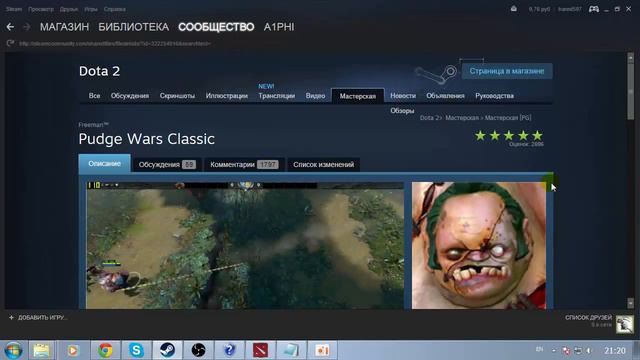Viewport: 640px width, 360px height.
Task: Select the Трансляции tab
Action: (x=276, y=96)
